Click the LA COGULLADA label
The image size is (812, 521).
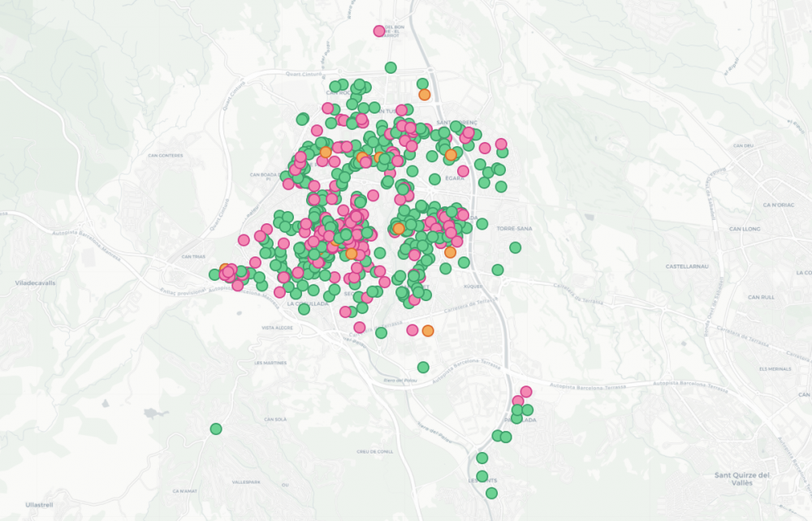[308, 304]
